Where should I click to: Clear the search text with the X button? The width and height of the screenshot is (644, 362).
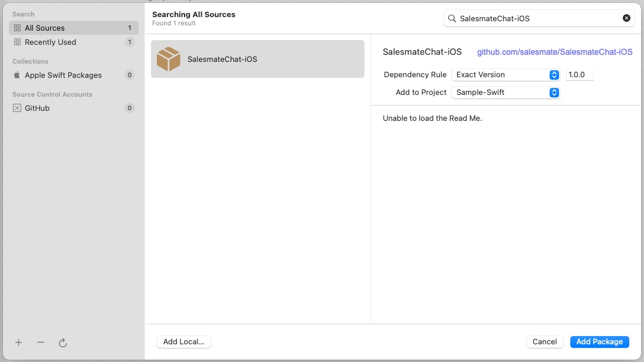[x=626, y=18]
